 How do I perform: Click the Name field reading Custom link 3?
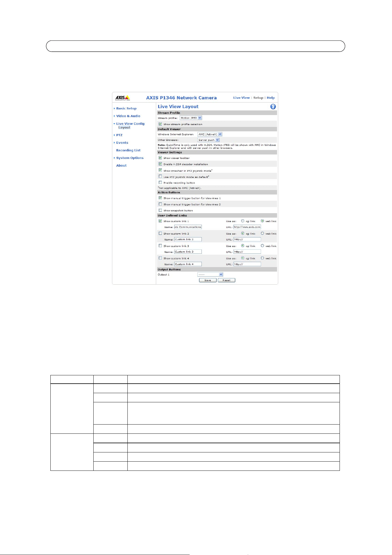(x=188, y=252)
